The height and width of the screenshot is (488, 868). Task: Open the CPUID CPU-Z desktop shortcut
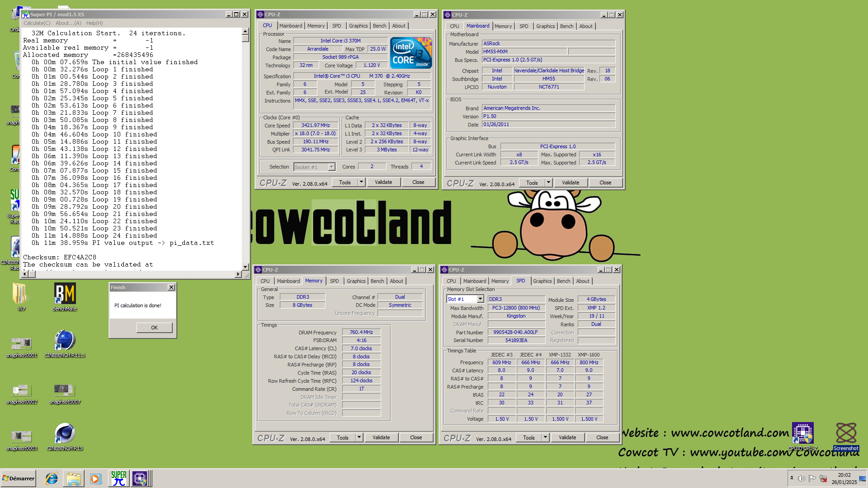point(802,436)
